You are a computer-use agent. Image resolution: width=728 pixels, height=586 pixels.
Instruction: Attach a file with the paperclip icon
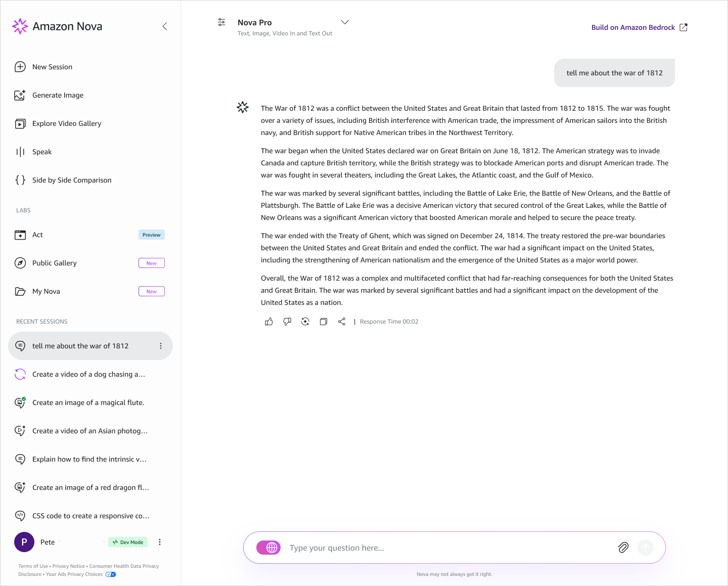coord(623,548)
